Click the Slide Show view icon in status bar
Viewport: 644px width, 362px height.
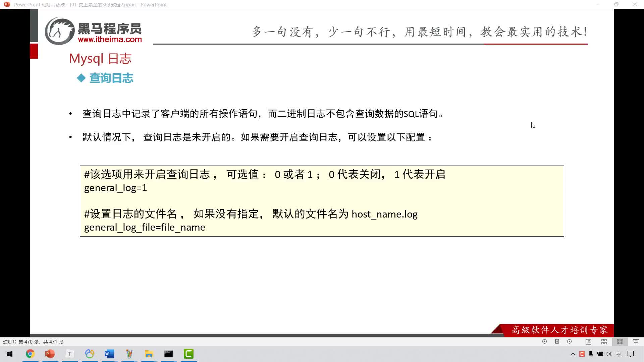pyautogui.click(x=636, y=341)
